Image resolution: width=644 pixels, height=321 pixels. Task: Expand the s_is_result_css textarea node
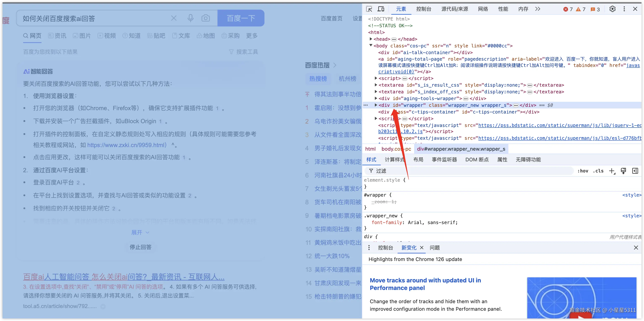pos(376,85)
